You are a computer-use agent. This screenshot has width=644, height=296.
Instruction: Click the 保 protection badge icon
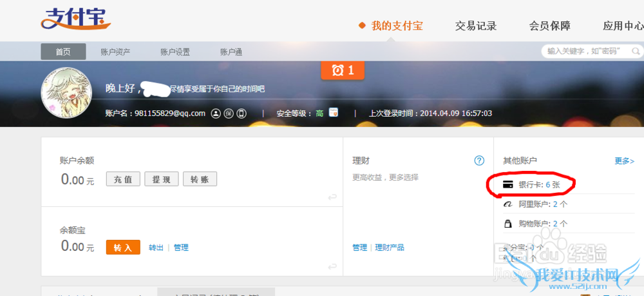click(229, 113)
